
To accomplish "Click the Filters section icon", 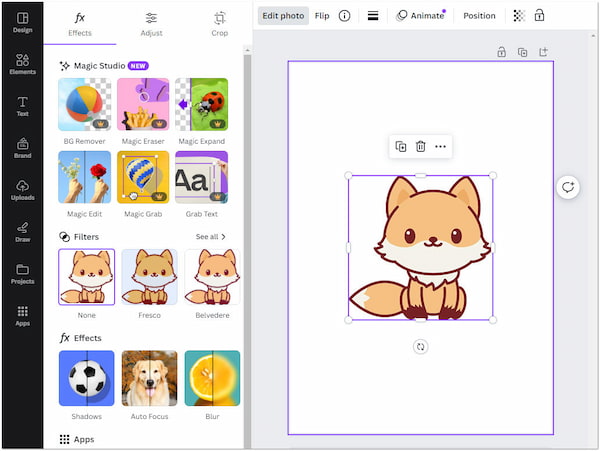I will [x=64, y=237].
